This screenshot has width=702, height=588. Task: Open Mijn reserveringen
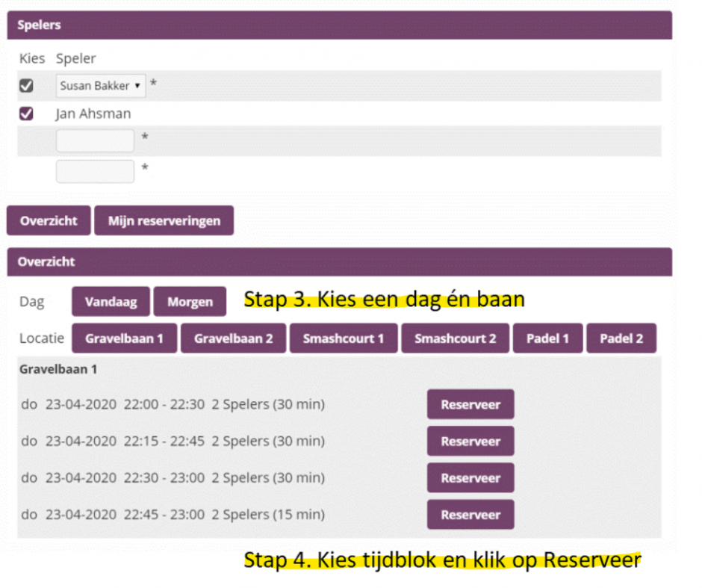[x=164, y=220]
